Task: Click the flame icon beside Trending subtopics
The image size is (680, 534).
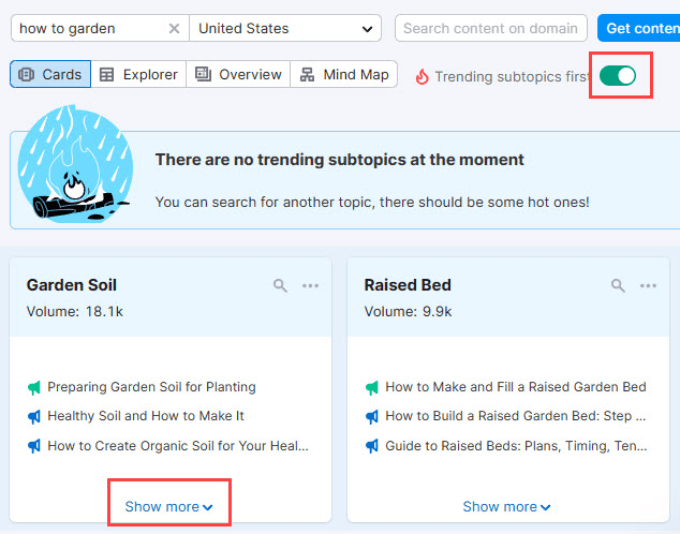Action: coord(422,77)
